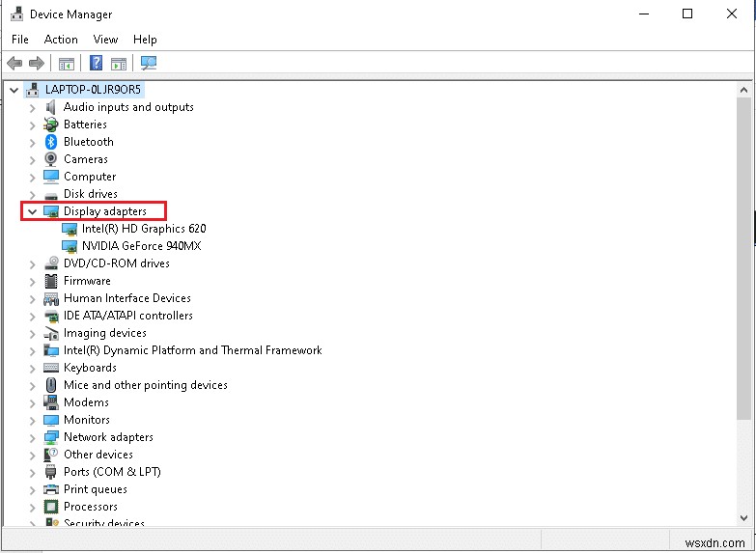The height and width of the screenshot is (553, 756).
Task: Maximize the Device Manager window
Action: click(x=687, y=14)
